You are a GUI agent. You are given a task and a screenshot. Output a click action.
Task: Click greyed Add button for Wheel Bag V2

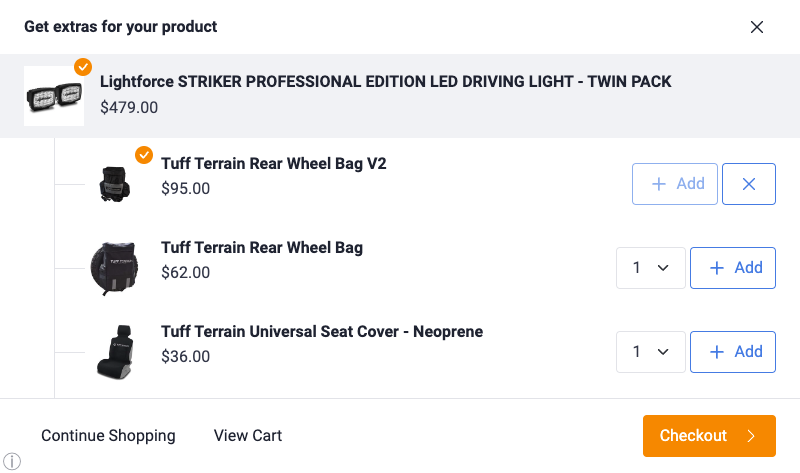[x=675, y=184]
